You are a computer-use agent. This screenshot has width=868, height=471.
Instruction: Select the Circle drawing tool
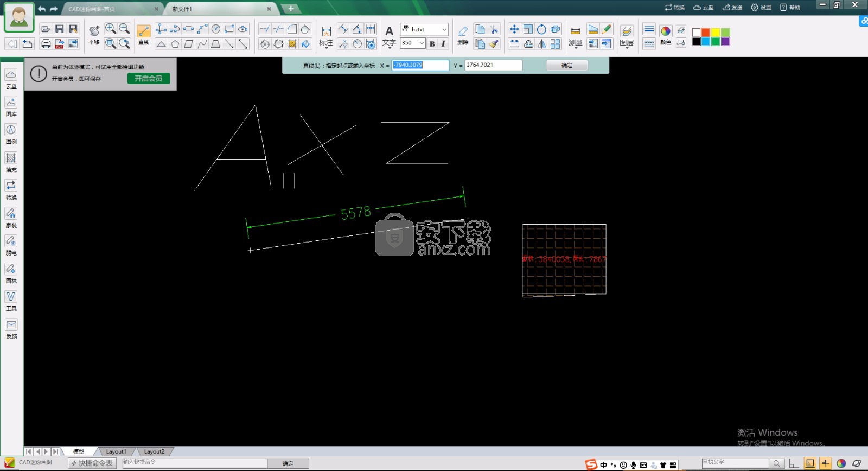click(216, 29)
